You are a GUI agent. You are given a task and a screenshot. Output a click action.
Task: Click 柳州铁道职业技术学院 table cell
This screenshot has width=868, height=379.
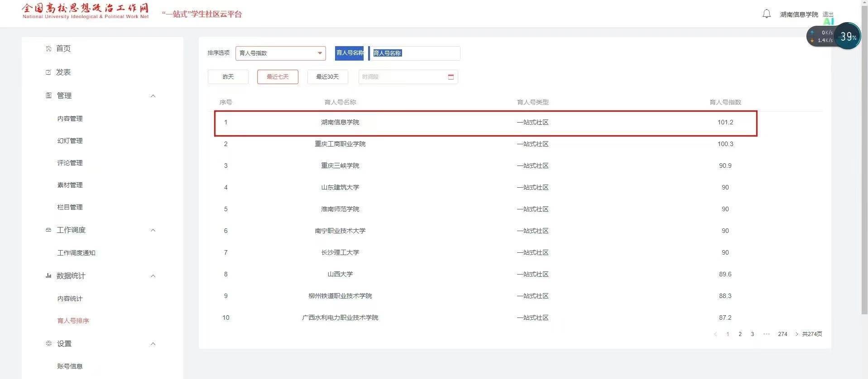point(340,296)
